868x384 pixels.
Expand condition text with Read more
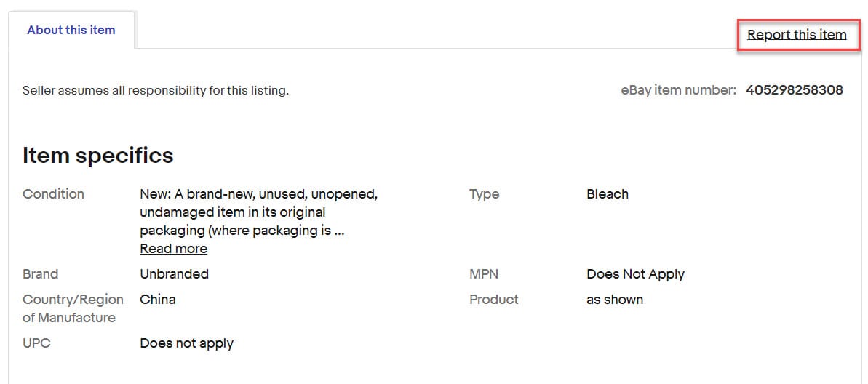pos(173,248)
